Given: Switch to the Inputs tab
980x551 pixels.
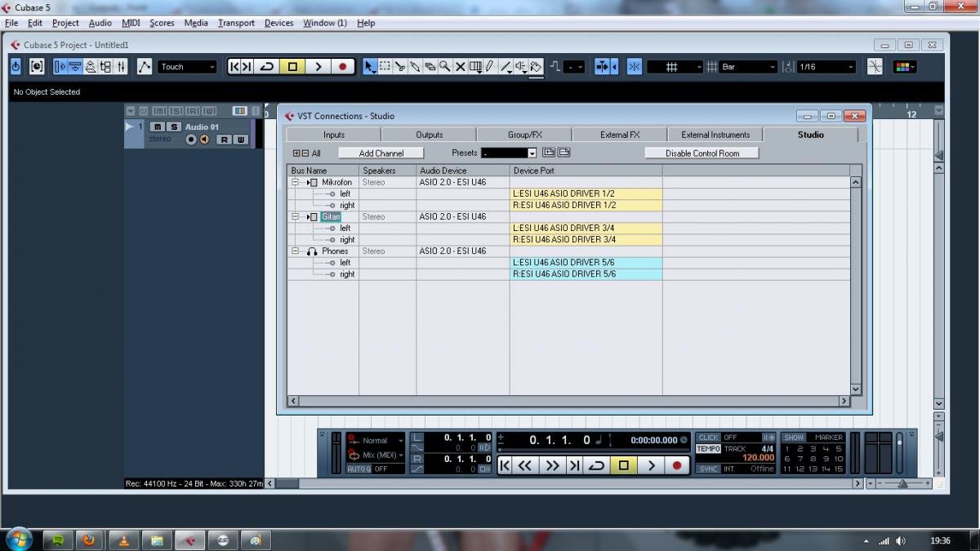Looking at the screenshot, I should 333,135.
